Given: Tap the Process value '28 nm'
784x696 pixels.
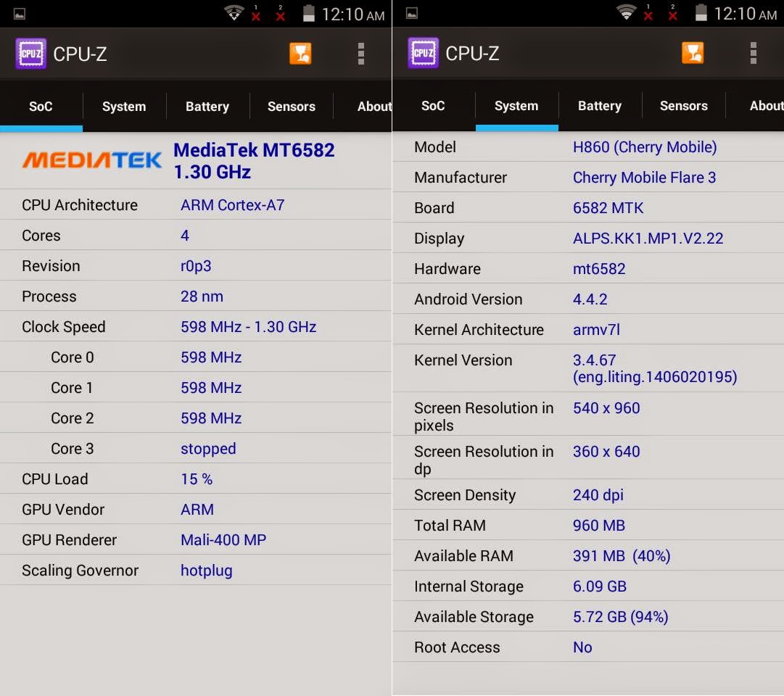Looking at the screenshot, I should coord(202,297).
